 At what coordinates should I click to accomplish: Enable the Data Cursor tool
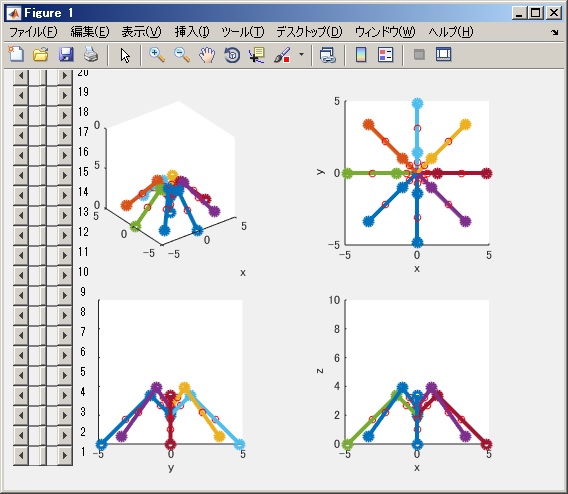click(256, 55)
